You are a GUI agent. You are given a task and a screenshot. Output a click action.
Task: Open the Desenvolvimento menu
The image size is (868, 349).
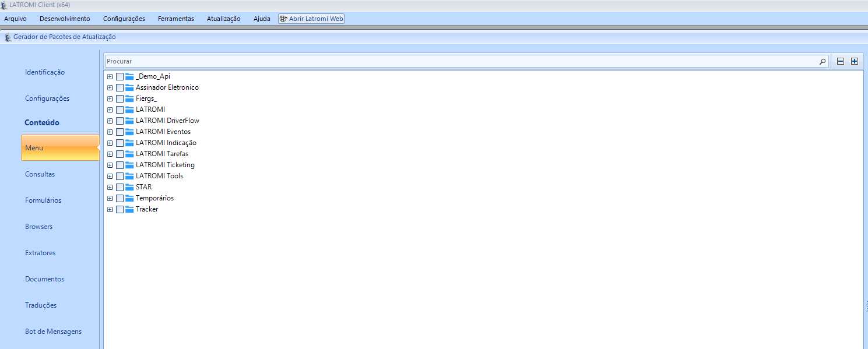(65, 19)
